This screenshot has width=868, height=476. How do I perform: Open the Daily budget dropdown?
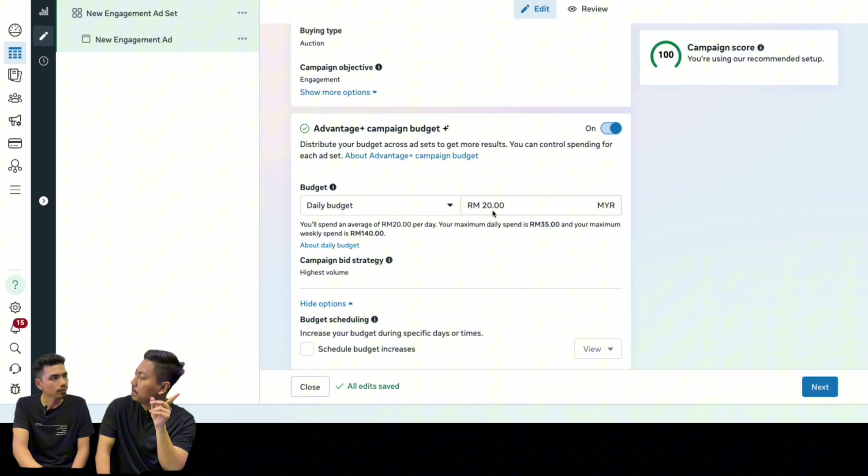coord(380,205)
